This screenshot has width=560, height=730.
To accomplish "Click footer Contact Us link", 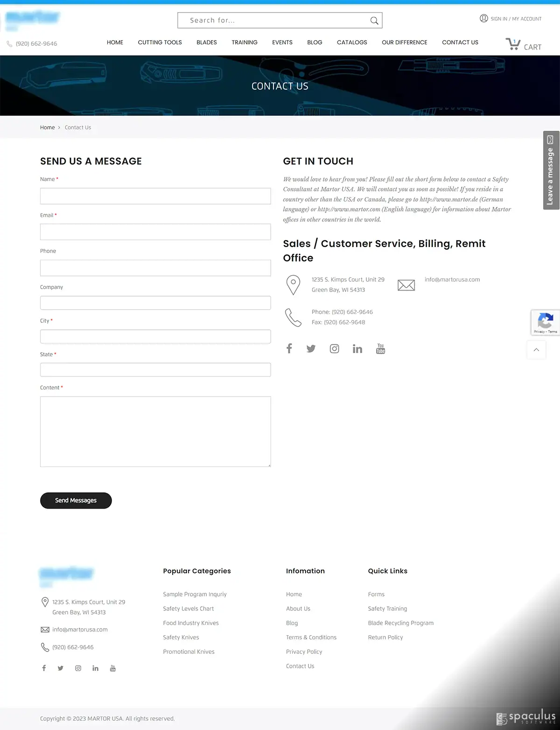I will (300, 666).
